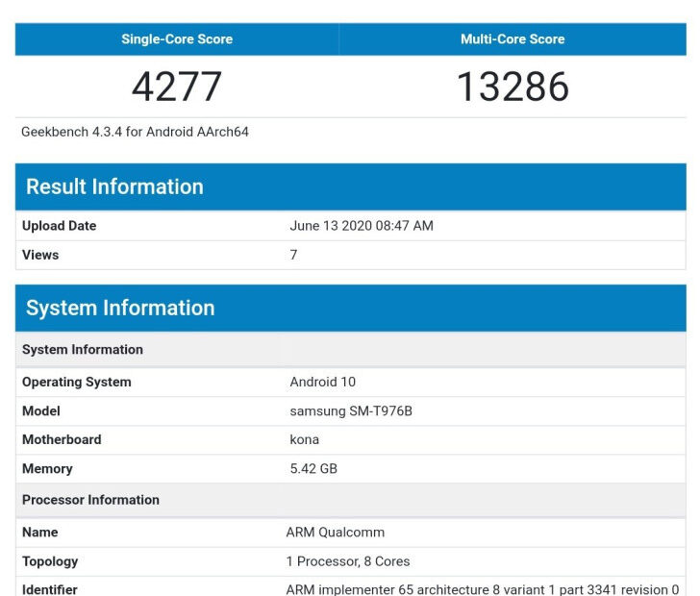Image resolution: width=700 pixels, height=596 pixels.
Task: Click the Model label
Action: pos(40,410)
